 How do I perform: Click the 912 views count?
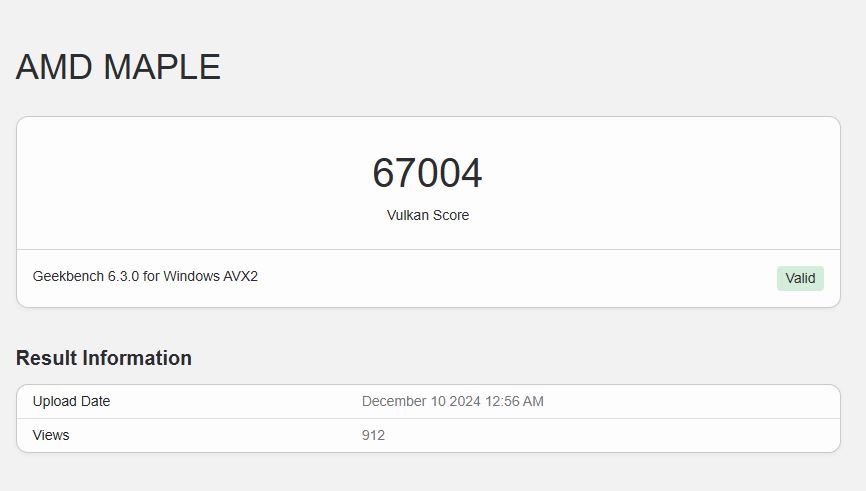(373, 435)
